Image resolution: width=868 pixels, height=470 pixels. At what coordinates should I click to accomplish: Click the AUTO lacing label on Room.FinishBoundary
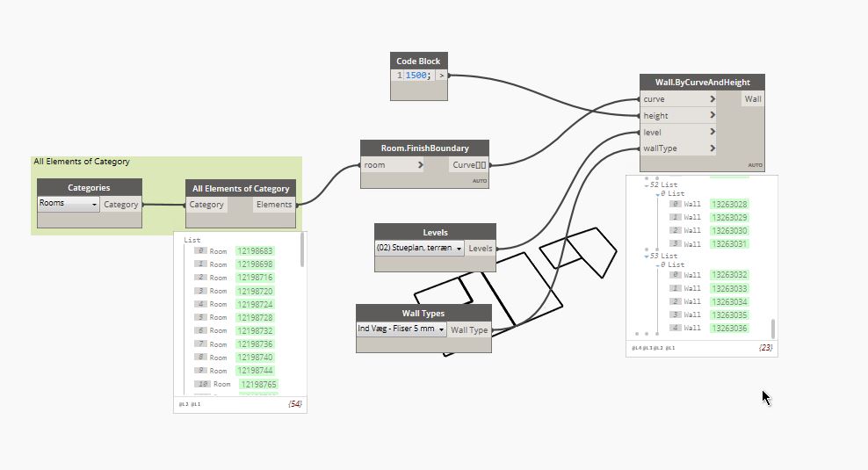point(480,181)
